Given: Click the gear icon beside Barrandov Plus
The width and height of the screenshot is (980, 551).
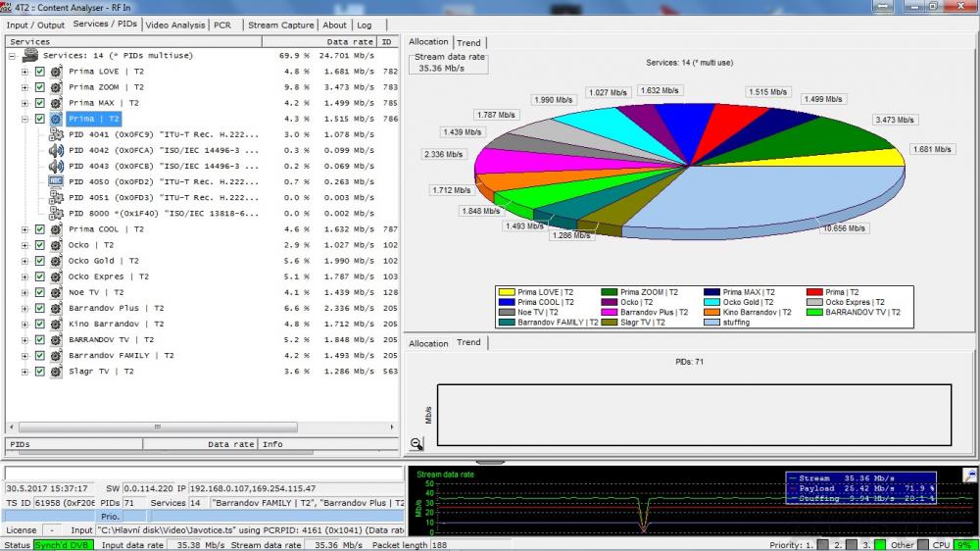Looking at the screenshot, I should pyautogui.click(x=56, y=308).
